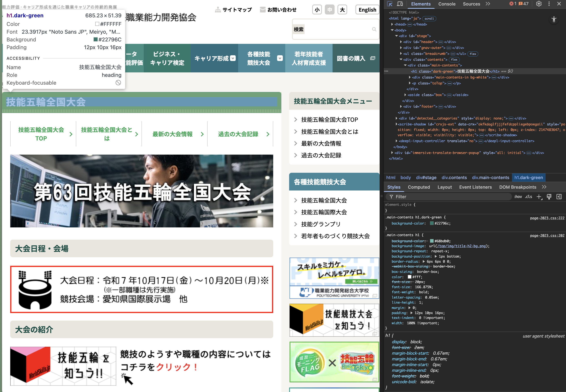Click the search magnifier icon in the search box
Viewport: 566px width, 392px height.
pyautogui.click(x=374, y=29)
